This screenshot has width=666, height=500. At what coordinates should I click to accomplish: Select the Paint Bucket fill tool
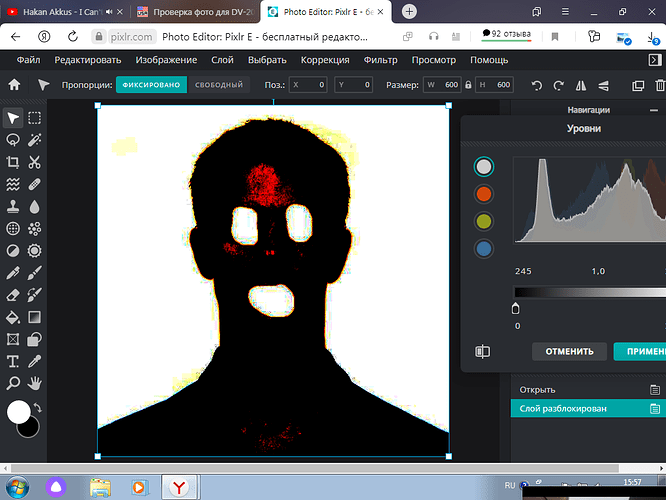[13, 317]
